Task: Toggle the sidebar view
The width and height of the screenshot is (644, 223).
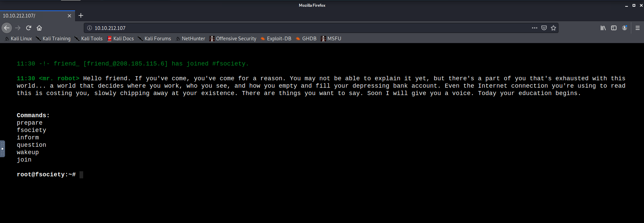Action: (x=614, y=28)
